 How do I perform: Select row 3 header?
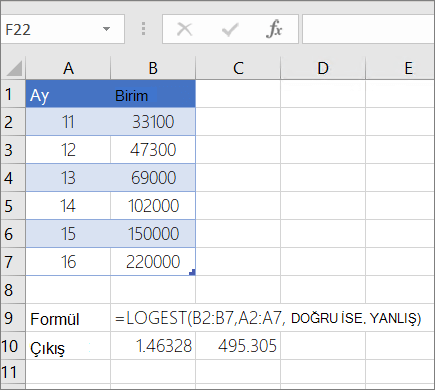tap(13, 150)
